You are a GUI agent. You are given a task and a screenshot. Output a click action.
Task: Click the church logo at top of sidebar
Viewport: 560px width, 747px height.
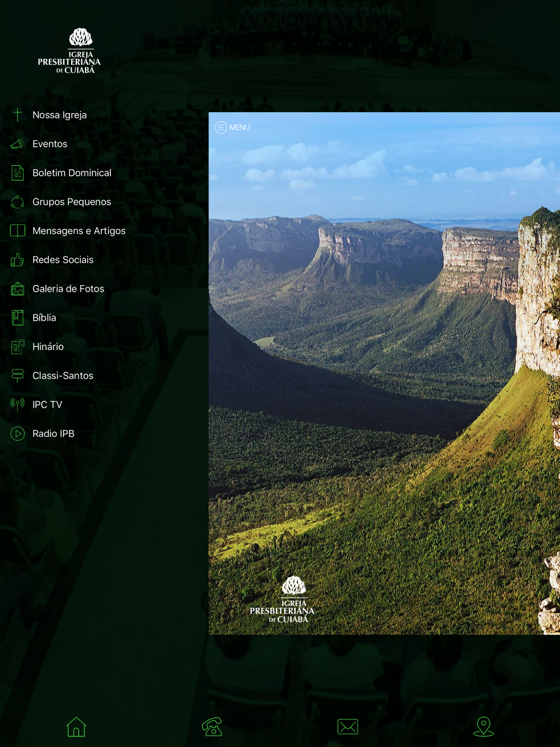pyautogui.click(x=69, y=51)
